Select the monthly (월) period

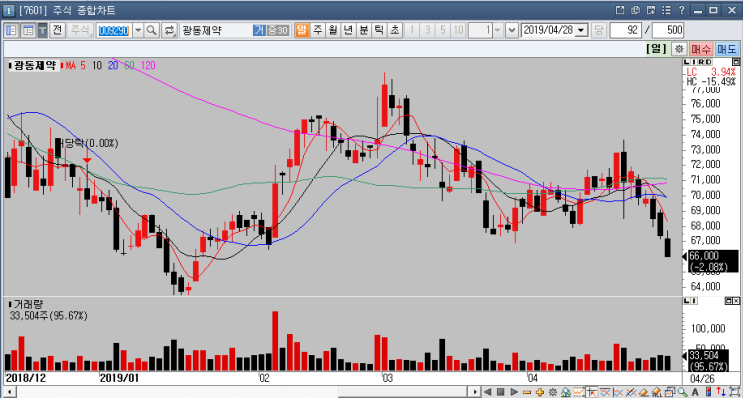tap(333, 31)
